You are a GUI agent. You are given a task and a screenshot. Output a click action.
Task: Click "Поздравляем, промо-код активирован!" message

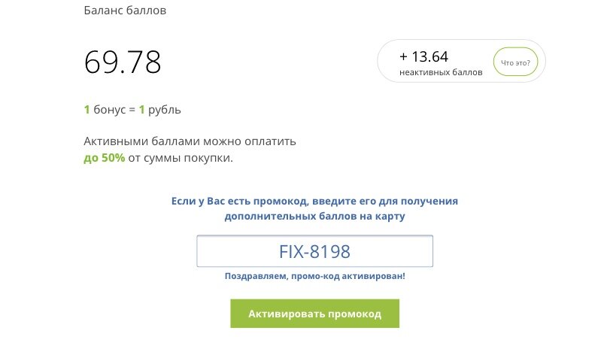(x=314, y=276)
